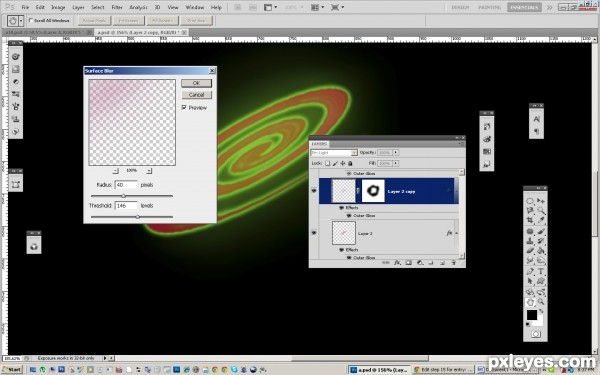Select the Path Selection arrow tool

tap(530, 281)
